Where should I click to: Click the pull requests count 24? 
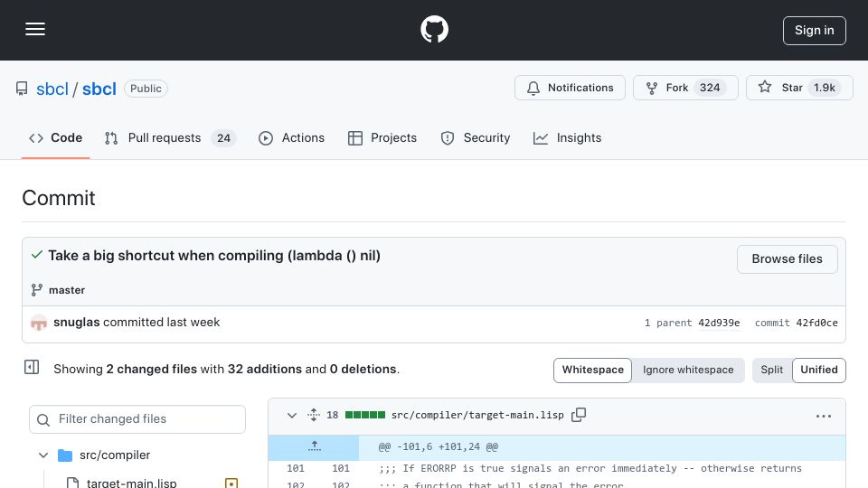pyautogui.click(x=223, y=138)
